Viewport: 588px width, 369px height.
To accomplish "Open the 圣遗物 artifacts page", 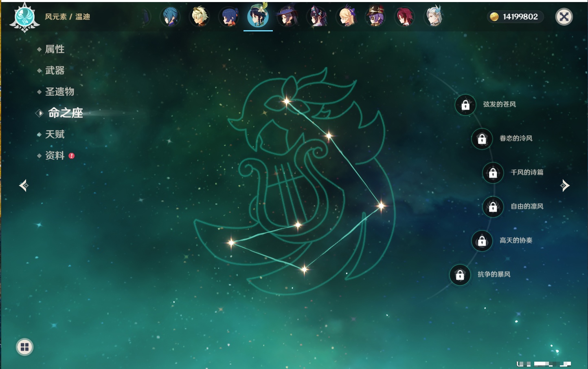I will pos(59,92).
